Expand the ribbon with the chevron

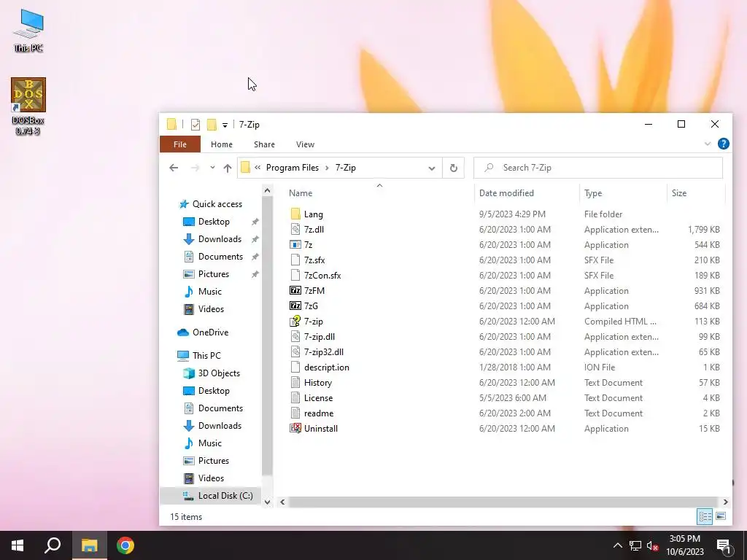coord(708,144)
